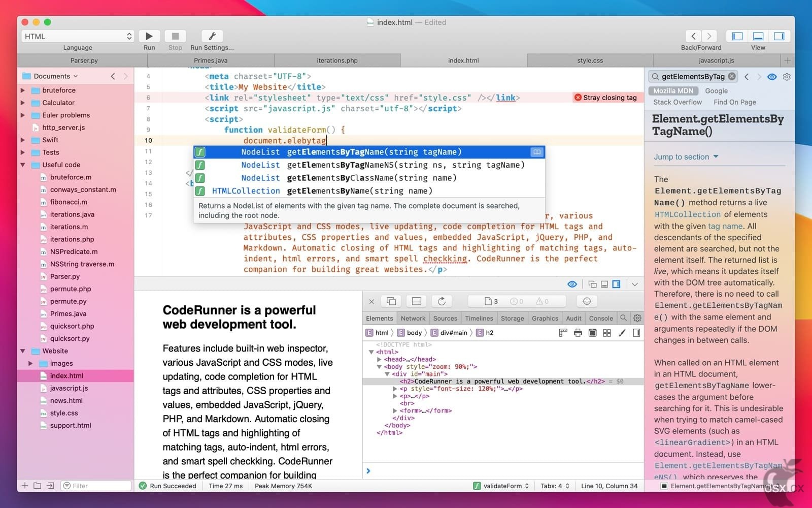Enable print styles in inspector
Image resolution: width=812 pixels, height=508 pixels.
pos(578,333)
